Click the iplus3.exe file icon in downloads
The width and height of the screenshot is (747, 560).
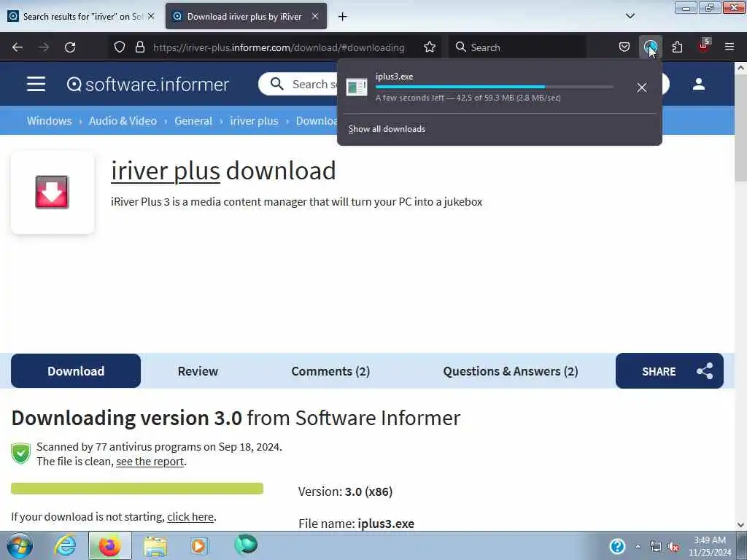[x=356, y=87]
